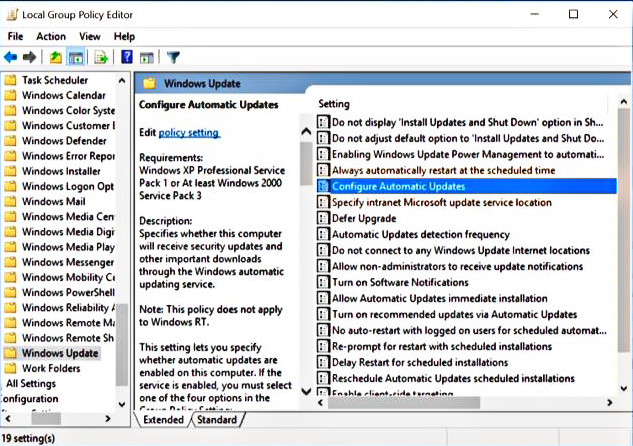Open the Help question mark toolbar icon
The width and height of the screenshot is (633, 446).
point(127,57)
